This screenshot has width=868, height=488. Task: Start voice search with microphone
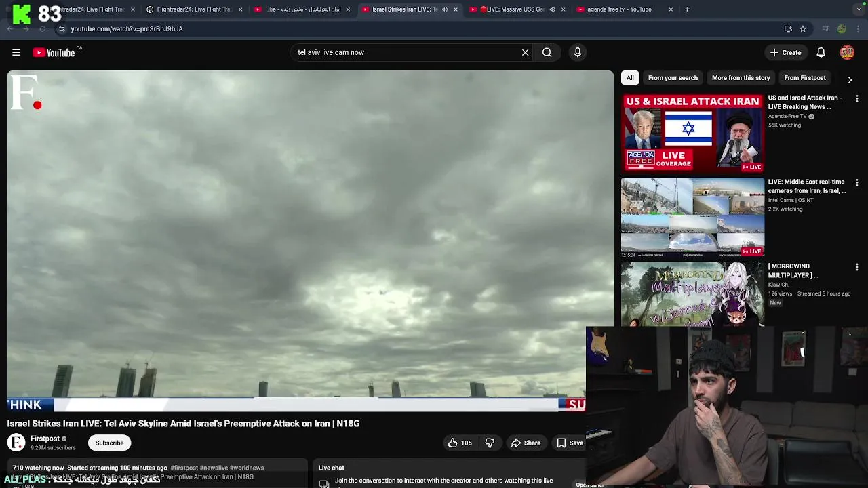pyautogui.click(x=578, y=52)
